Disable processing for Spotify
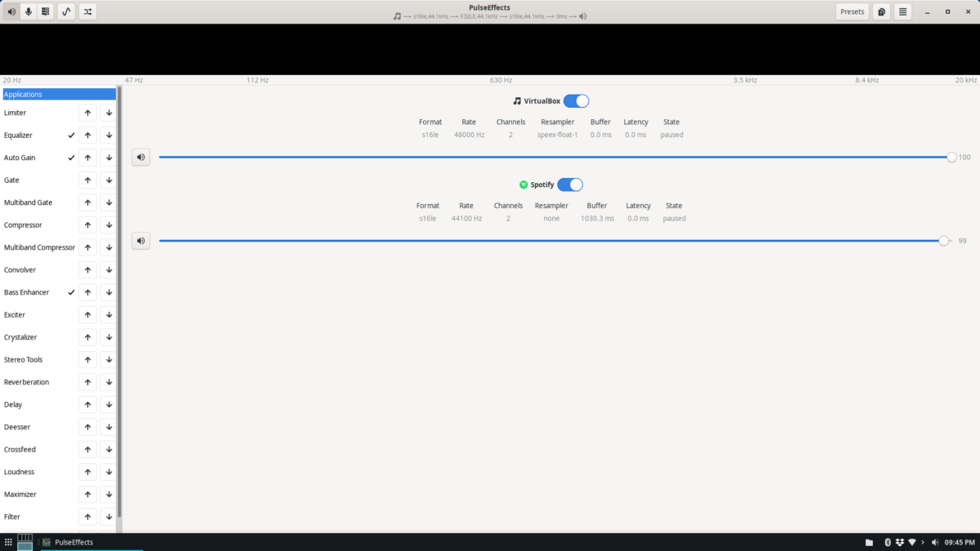This screenshot has width=980, height=551. coord(571,184)
